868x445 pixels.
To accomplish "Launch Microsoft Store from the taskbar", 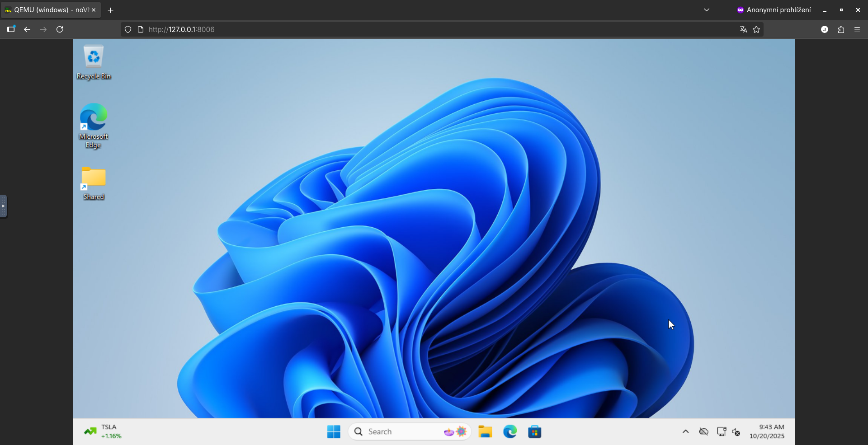I will 535,431.
